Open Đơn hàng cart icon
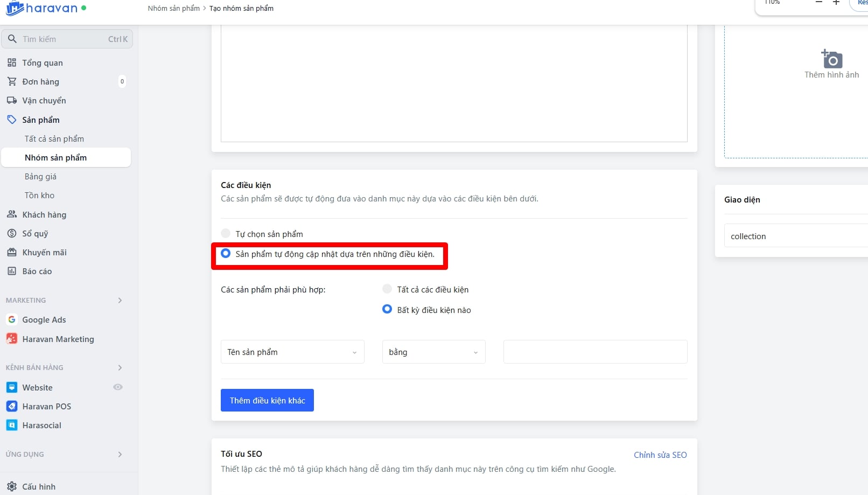This screenshot has height=495, width=868. pyautogui.click(x=12, y=81)
